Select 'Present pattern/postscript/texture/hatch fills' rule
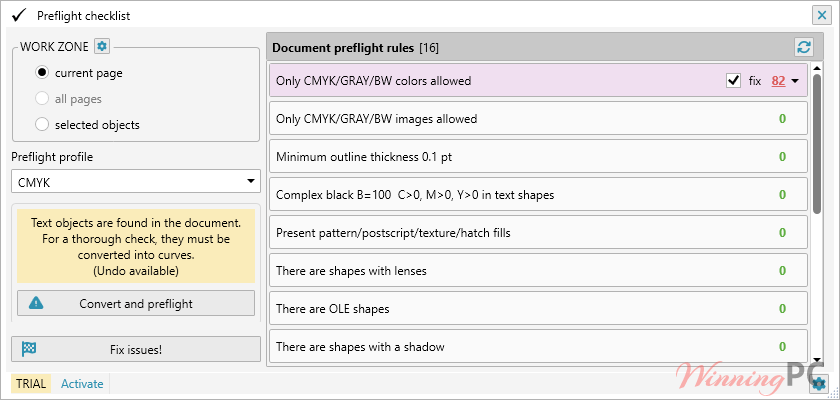 (x=538, y=233)
